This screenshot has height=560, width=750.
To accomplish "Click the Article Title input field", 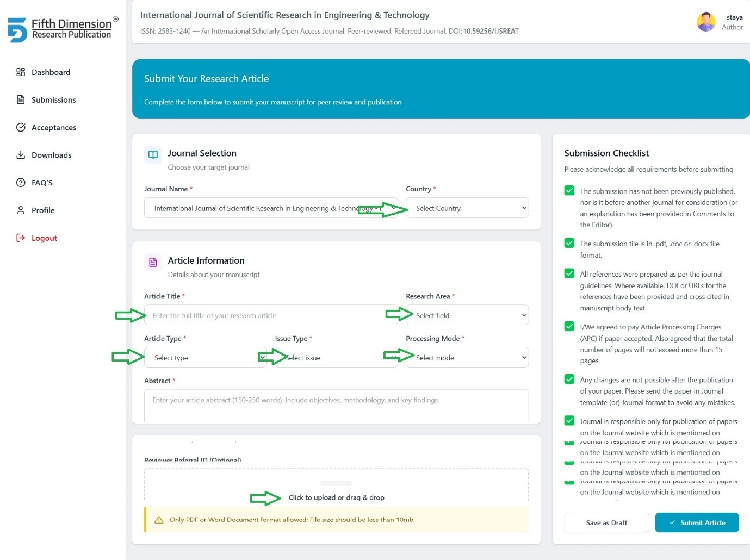I will pos(271,315).
